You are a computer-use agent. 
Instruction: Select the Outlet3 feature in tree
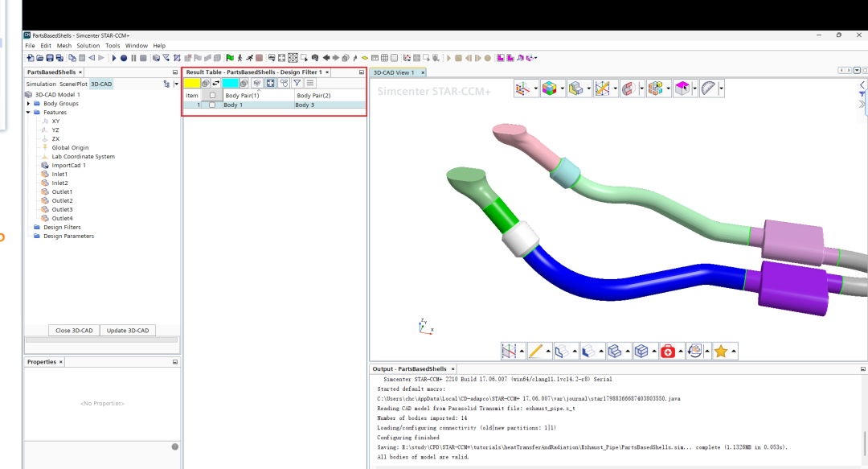click(x=62, y=209)
